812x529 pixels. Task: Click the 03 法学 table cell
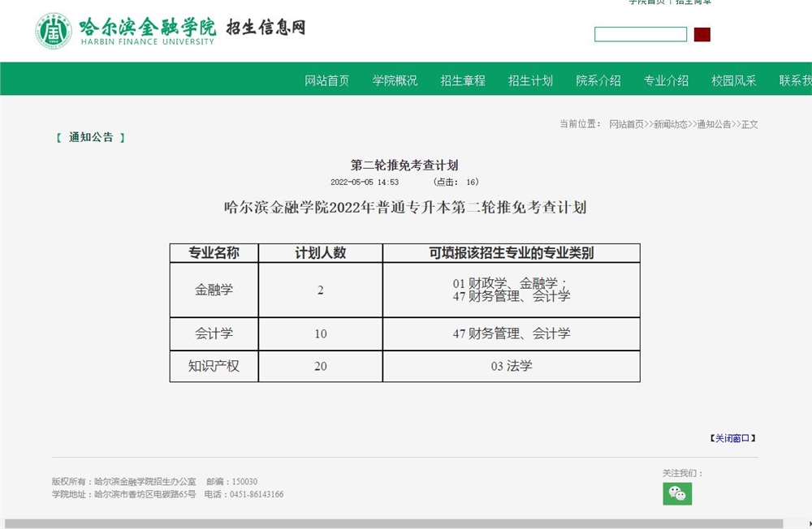point(511,367)
